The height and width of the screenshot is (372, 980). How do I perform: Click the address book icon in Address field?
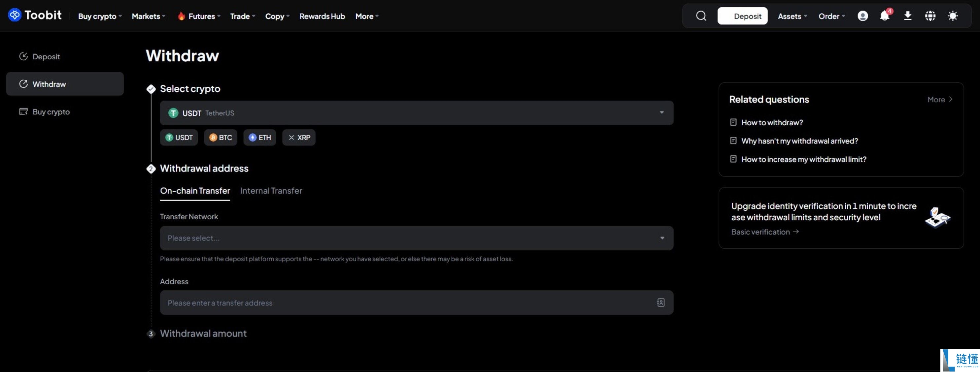[x=660, y=302]
